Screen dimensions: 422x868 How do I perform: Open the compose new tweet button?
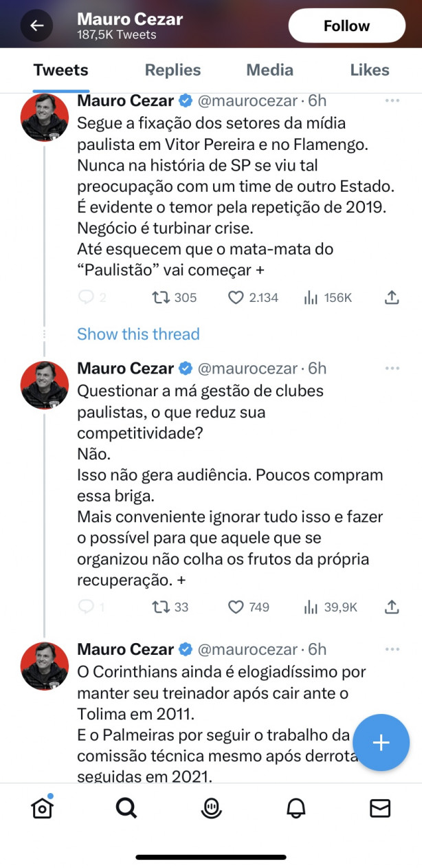[x=381, y=742]
